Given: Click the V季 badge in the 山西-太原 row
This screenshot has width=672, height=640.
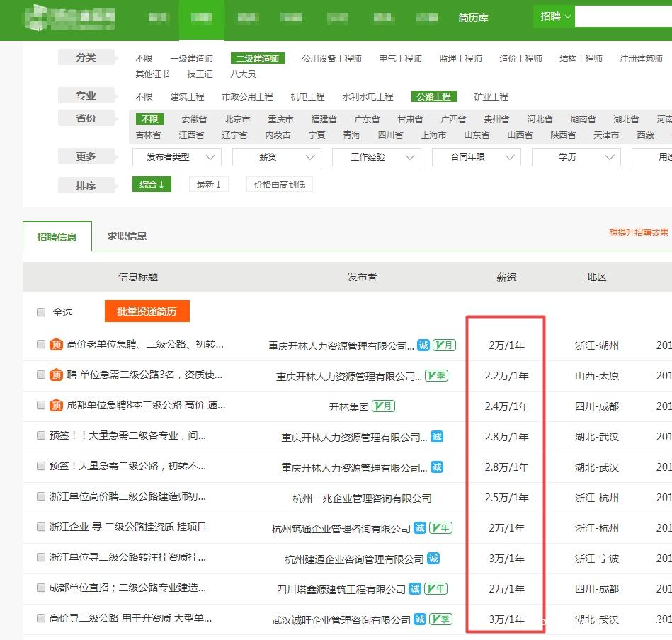Looking at the screenshot, I should pyautogui.click(x=436, y=376).
